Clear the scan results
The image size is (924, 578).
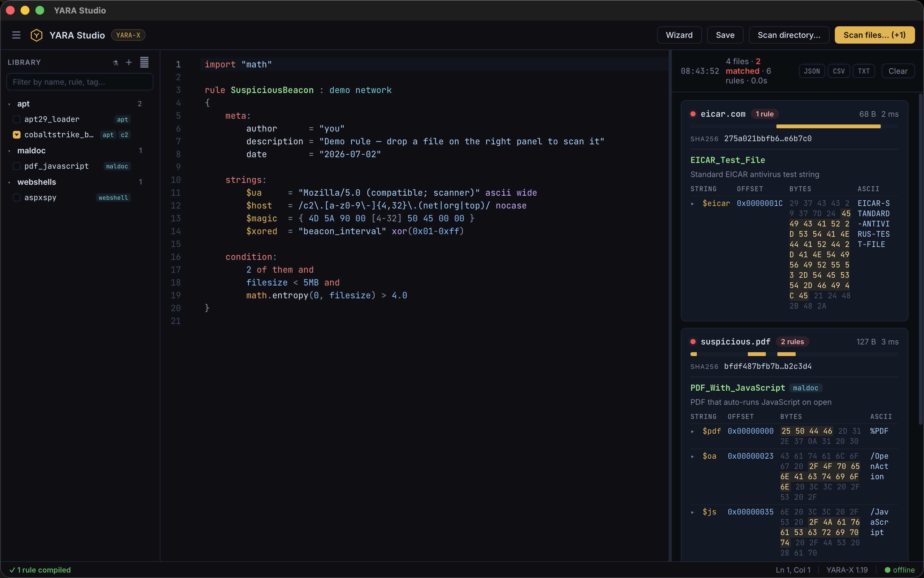pos(898,71)
